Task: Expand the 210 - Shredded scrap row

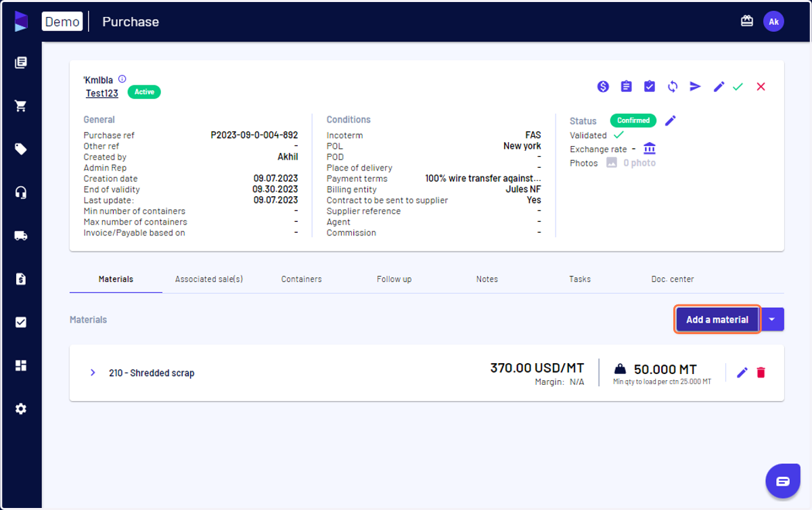Action: click(x=93, y=373)
